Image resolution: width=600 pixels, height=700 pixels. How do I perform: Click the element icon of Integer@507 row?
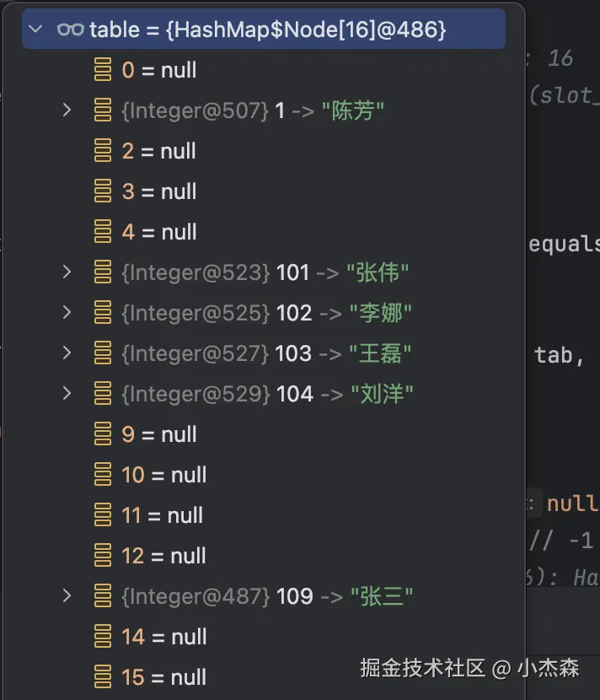click(103, 110)
